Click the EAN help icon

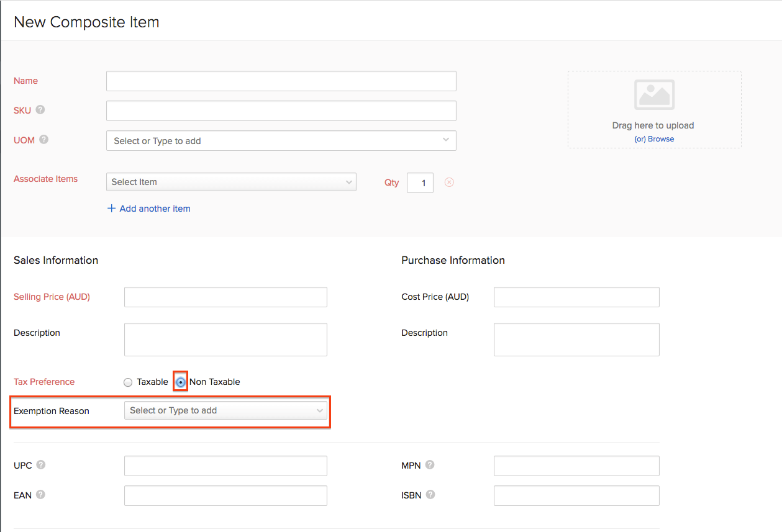(40, 495)
